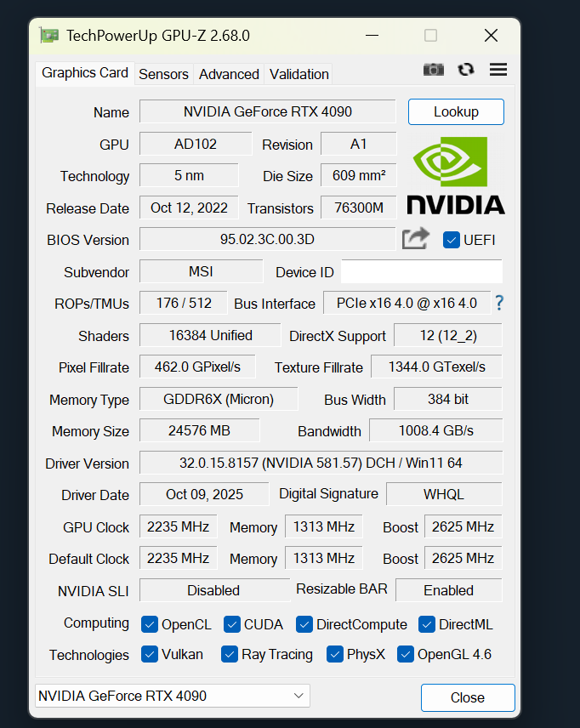This screenshot has width=580, height=728.
Task: Toggle the PhysX checkbox
Action: [x=335, y=654]
